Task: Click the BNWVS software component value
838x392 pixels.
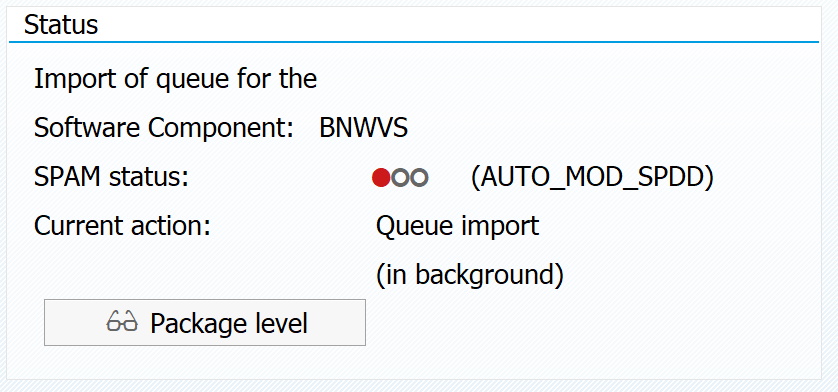Action: (363, 128)
